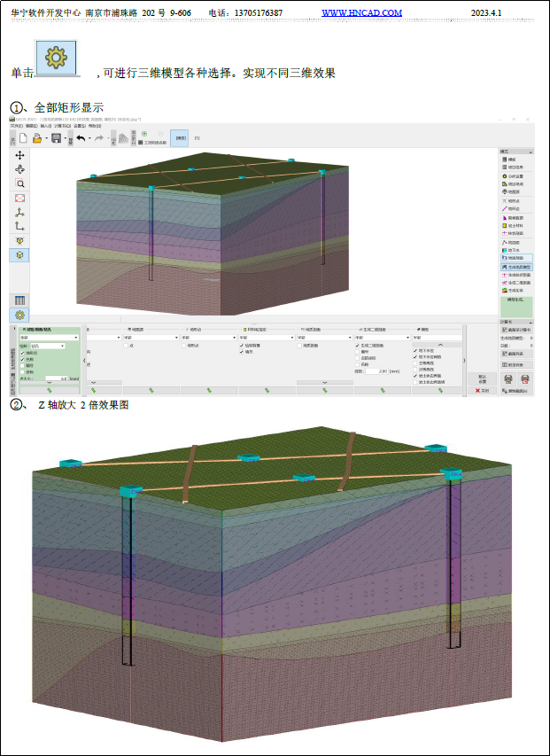Click the 截图至计算书 button
550x756 pixels.
point(516,331)
